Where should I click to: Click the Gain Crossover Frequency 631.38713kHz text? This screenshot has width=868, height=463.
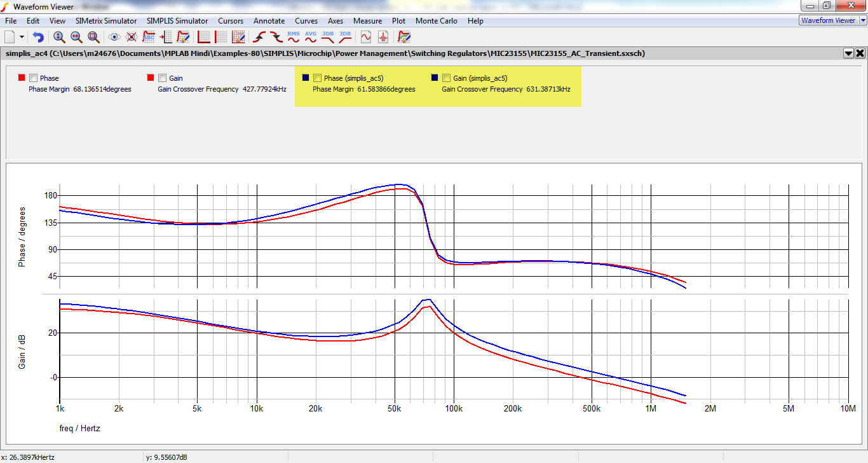pos(506,90)
